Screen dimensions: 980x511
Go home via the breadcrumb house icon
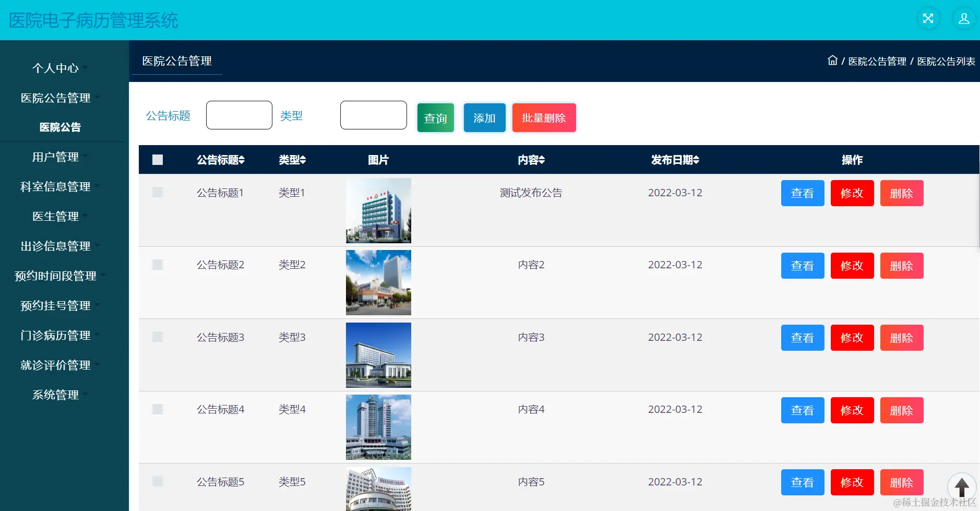(832, 61)
